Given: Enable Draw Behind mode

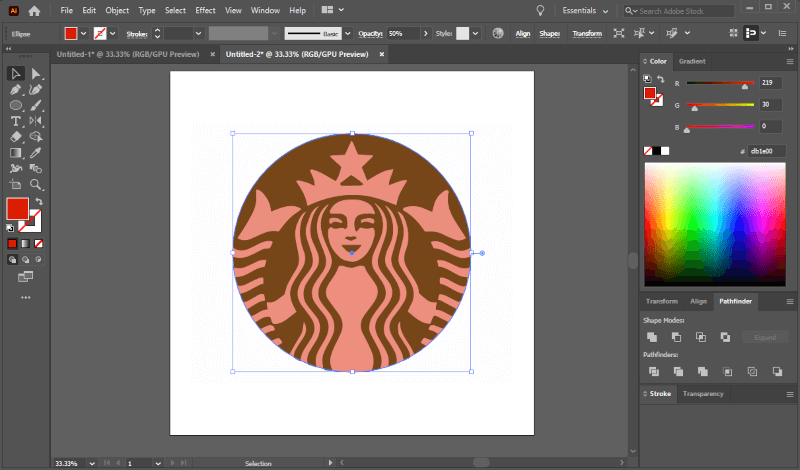Looking at the screenshot, I should point(26,260).
